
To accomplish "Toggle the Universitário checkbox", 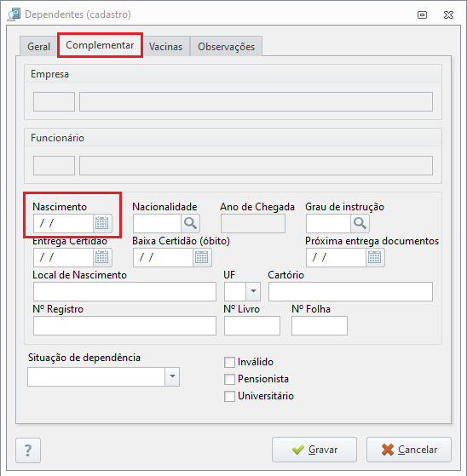I will [x=229, y=396].
